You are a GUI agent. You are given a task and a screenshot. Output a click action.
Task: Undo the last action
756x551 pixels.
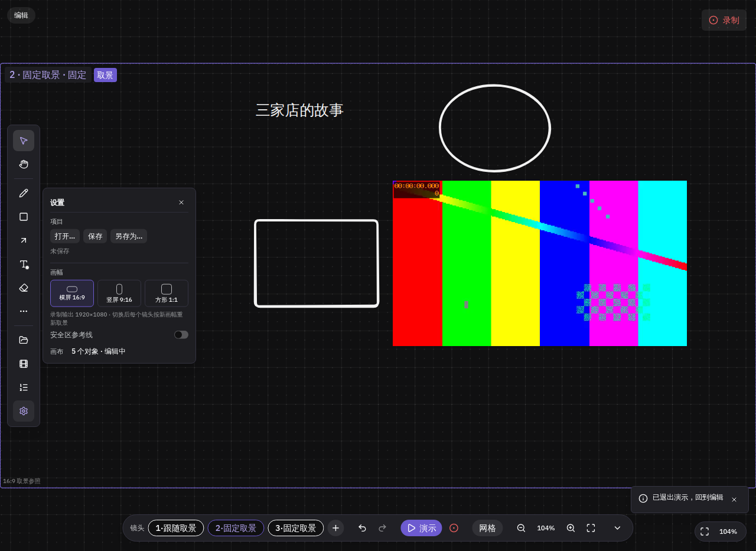pyautogui.click(x=362, y=528)
